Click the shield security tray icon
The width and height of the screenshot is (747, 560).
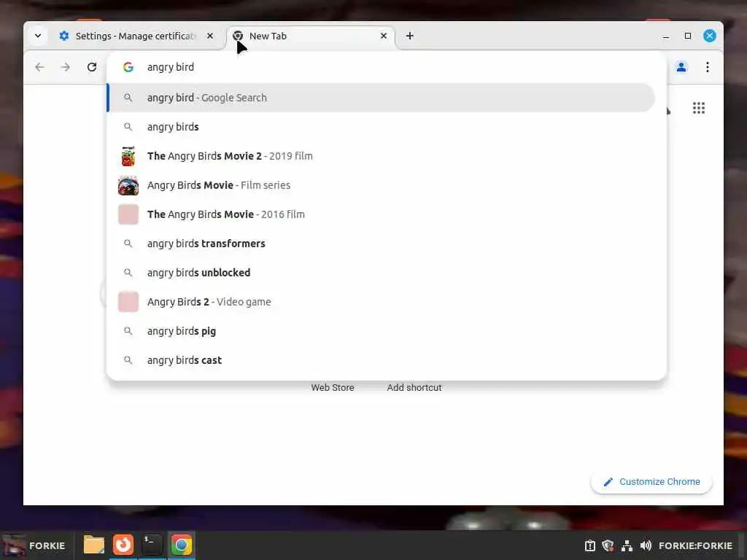(608, 545)
